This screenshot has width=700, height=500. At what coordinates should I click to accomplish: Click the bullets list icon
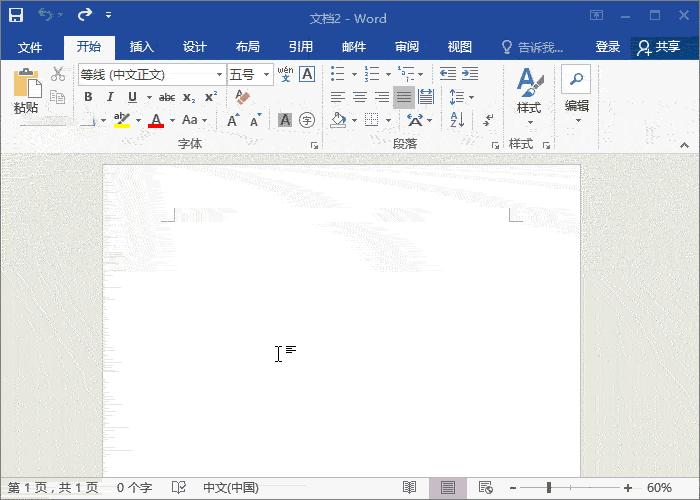click(x=338, y=74)
